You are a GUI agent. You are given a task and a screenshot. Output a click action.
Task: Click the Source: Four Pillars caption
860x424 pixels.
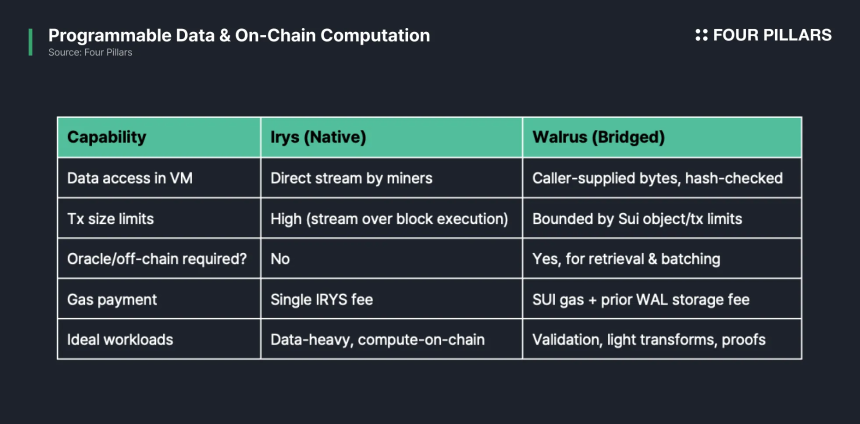(90, 53)
